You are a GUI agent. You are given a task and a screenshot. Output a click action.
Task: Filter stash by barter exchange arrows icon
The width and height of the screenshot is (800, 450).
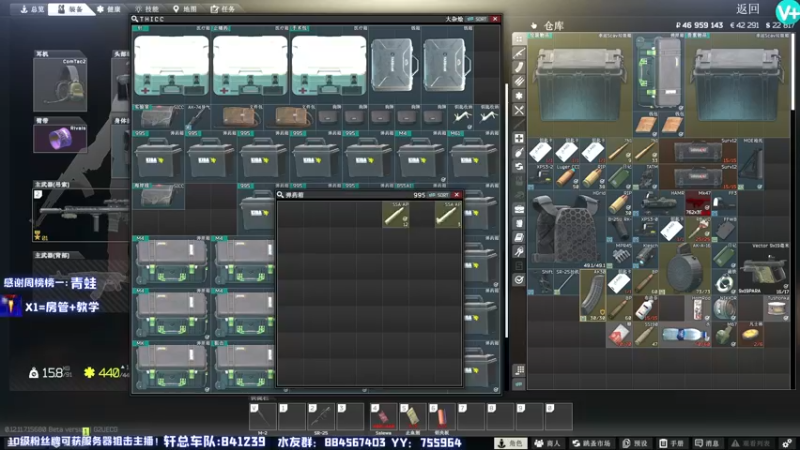pos(519,167)
